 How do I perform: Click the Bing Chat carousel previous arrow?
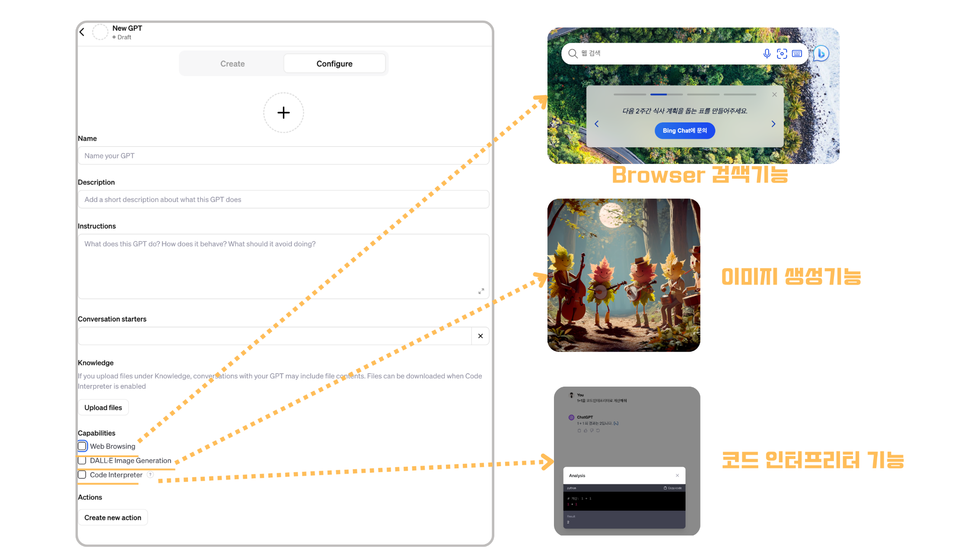595,123
